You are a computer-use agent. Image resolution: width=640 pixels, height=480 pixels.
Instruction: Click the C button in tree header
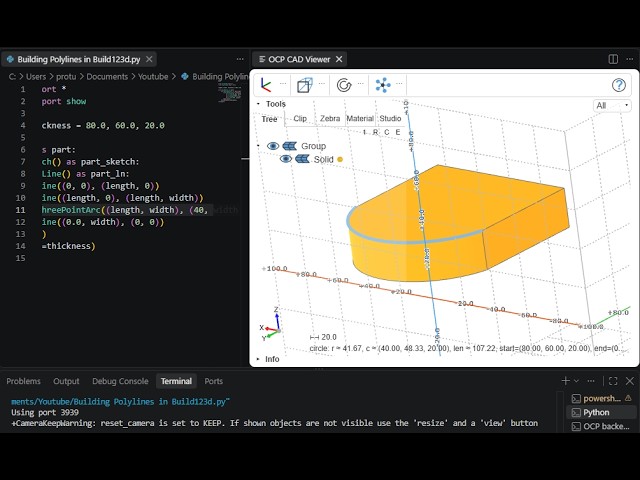click(387, 132)
